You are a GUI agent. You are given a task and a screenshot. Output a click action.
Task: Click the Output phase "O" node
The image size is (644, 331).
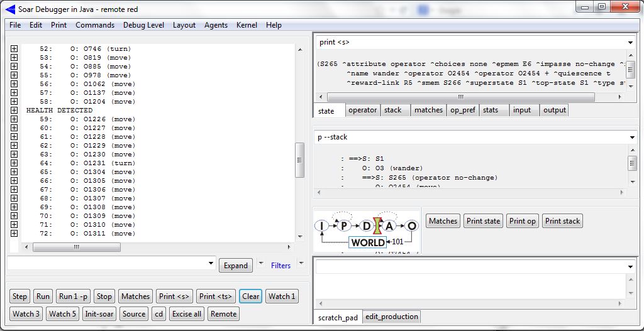click(x=412, y=226)
